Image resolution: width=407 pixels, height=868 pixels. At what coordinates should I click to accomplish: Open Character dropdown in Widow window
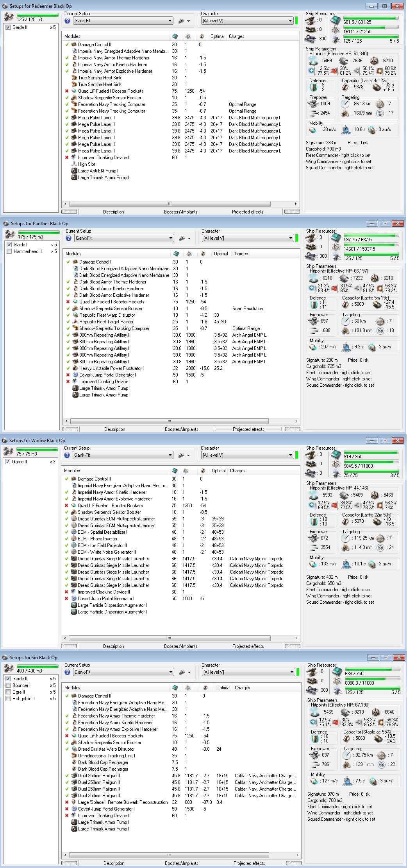(x=247, y=455)
